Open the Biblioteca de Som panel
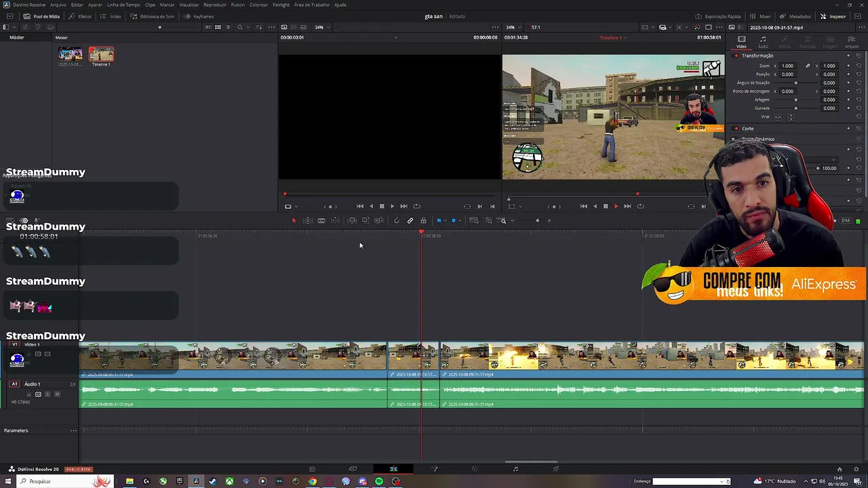The height and width of the screenshot is (488, 868). tap(153, 16)
